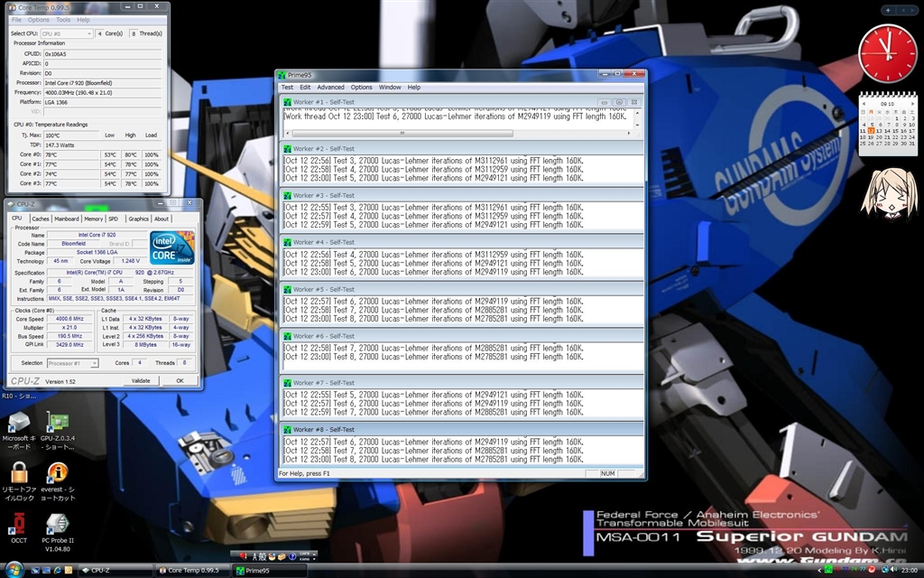Click the Worker #1 window icon
This screenshot has height=578, width=924.
point(288,102)
